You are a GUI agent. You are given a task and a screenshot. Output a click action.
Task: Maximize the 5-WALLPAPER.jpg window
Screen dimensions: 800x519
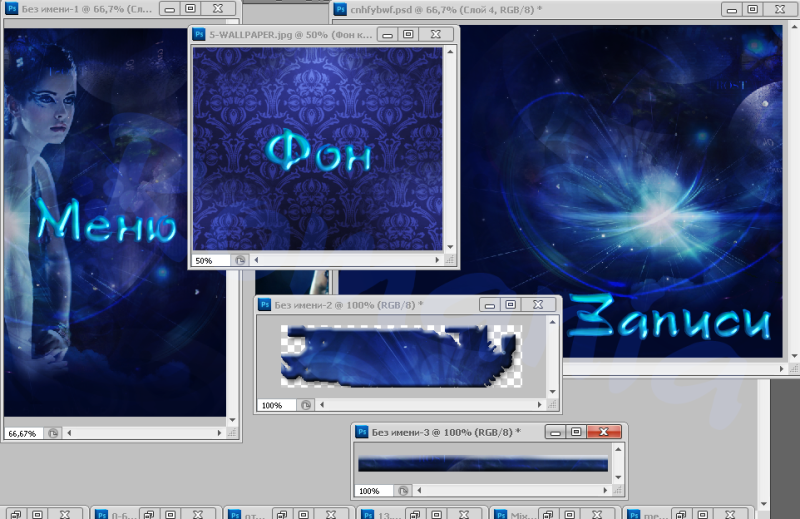click(408, 34)
